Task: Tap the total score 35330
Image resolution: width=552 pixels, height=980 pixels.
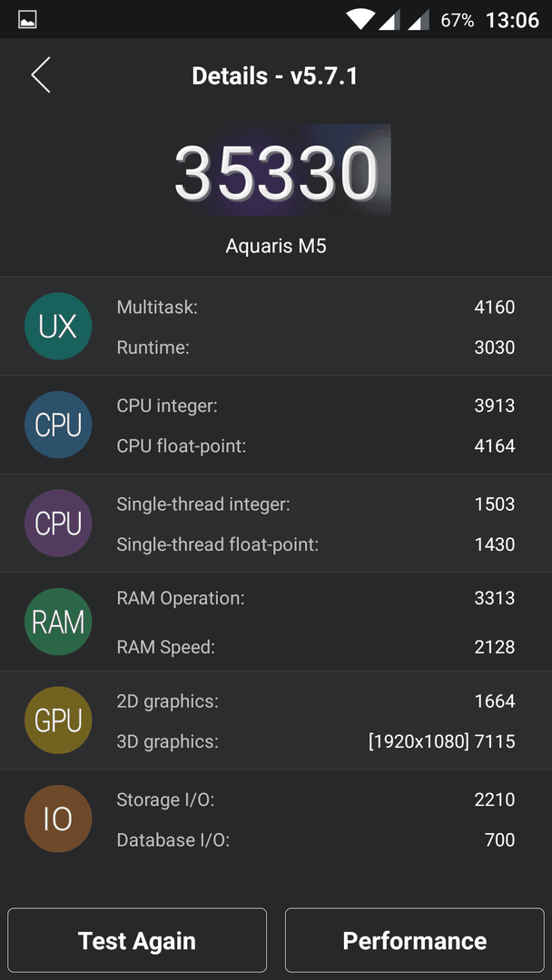Action: (x=276, y=171)
